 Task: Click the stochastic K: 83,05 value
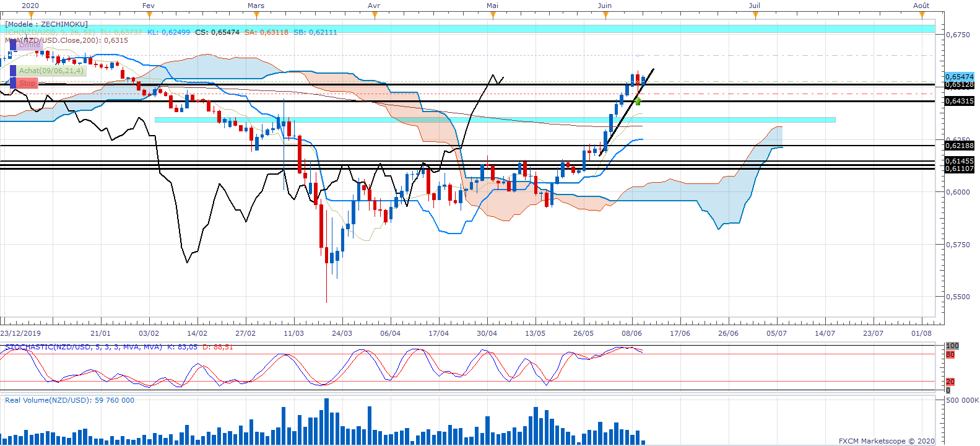[x=183, y=347]
